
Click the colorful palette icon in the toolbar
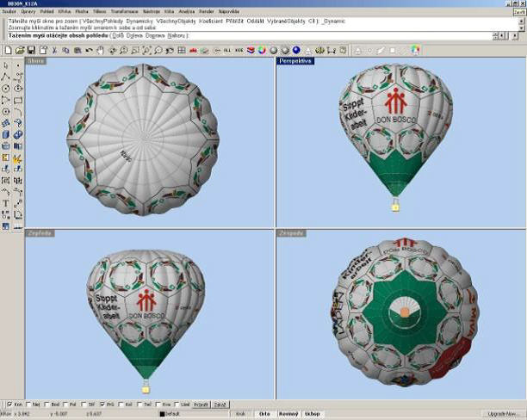coord(415,51)
